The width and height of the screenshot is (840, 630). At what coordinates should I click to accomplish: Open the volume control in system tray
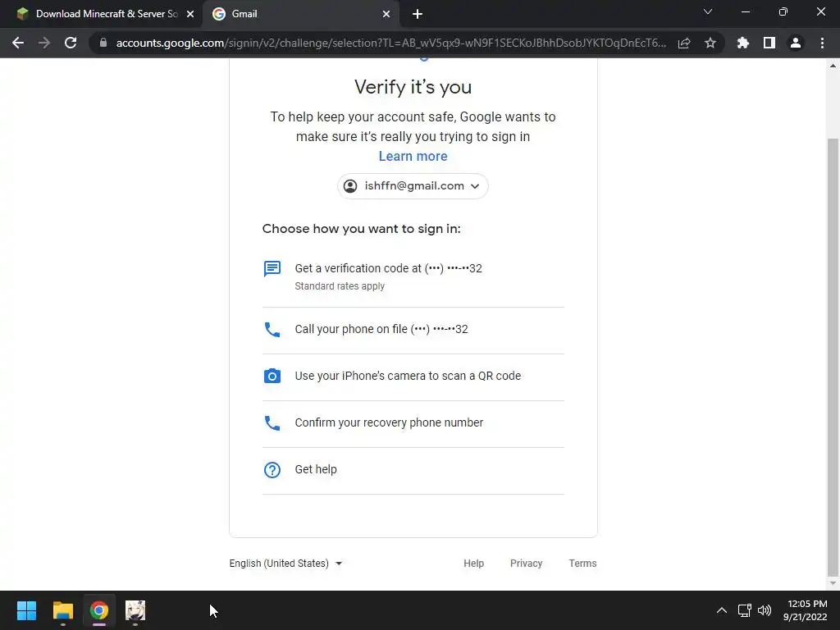765,610
